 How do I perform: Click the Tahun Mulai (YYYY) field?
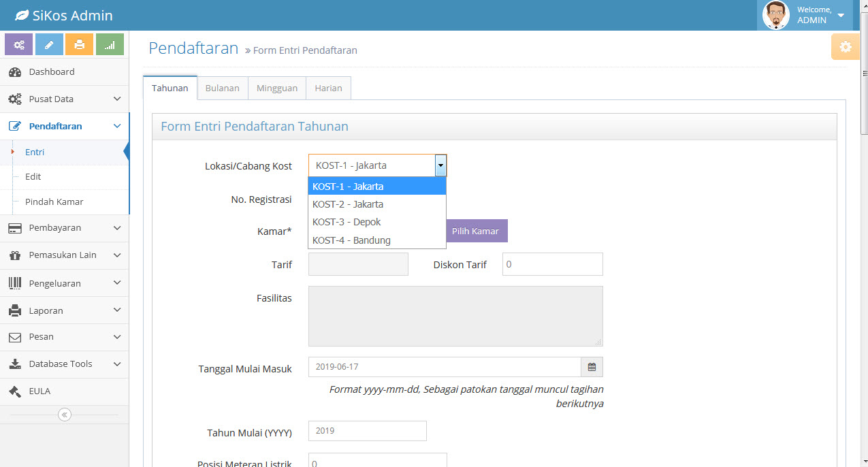tap(368, 431)
